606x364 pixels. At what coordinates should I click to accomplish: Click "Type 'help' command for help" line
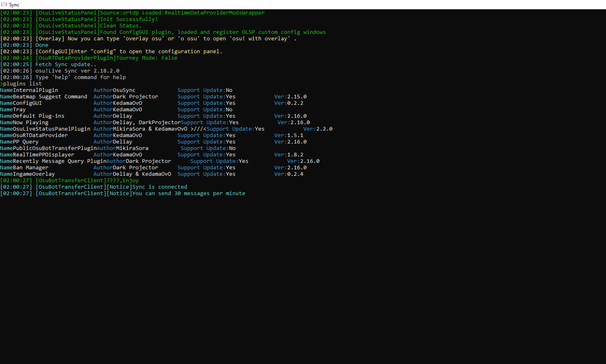pos(63,77)
